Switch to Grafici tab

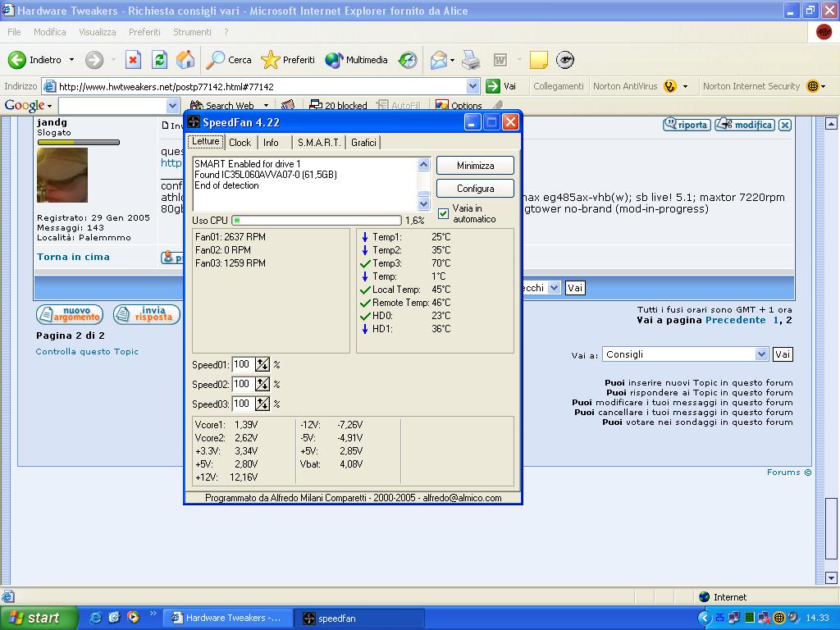(x=363, y=143)
